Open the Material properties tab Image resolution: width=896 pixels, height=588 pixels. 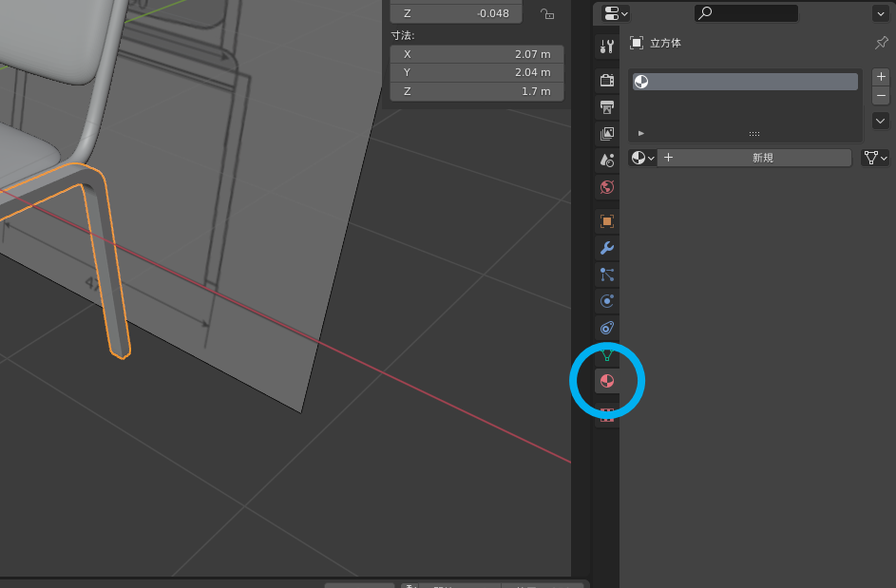tap(607, 381)
